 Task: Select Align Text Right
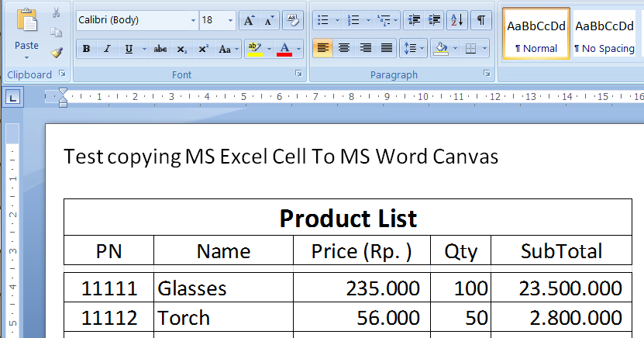pyautogui.click(x=365, y=49)
